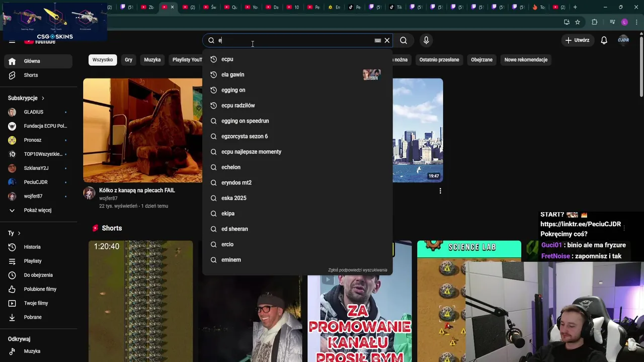
Task: Pick 'egzorcysta sezon 6' suggestion
Action: 297,136
